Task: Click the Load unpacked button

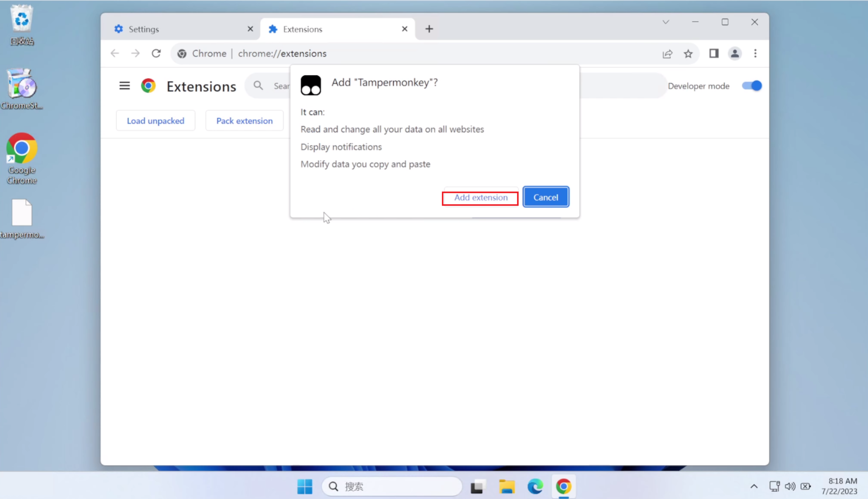Action: tap(155, 121)
